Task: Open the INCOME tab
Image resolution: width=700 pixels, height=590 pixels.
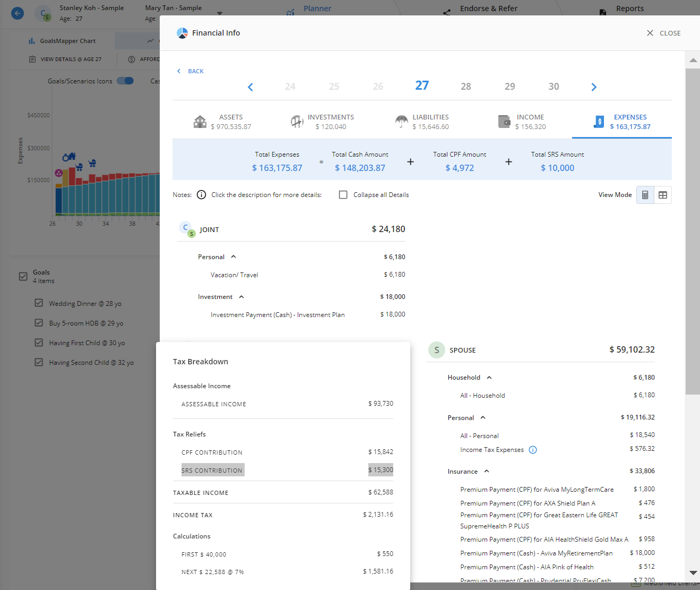Action: point(522,122)
